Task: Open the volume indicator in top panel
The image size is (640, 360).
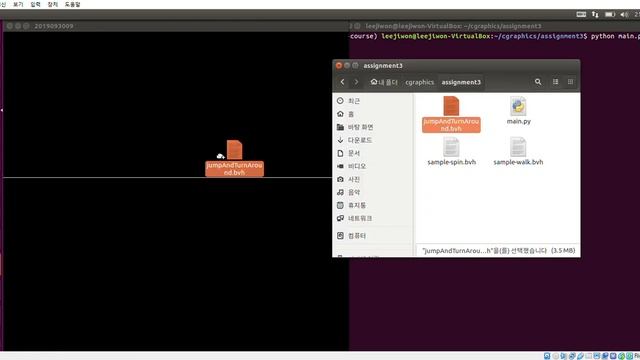Action: point(624,14)
